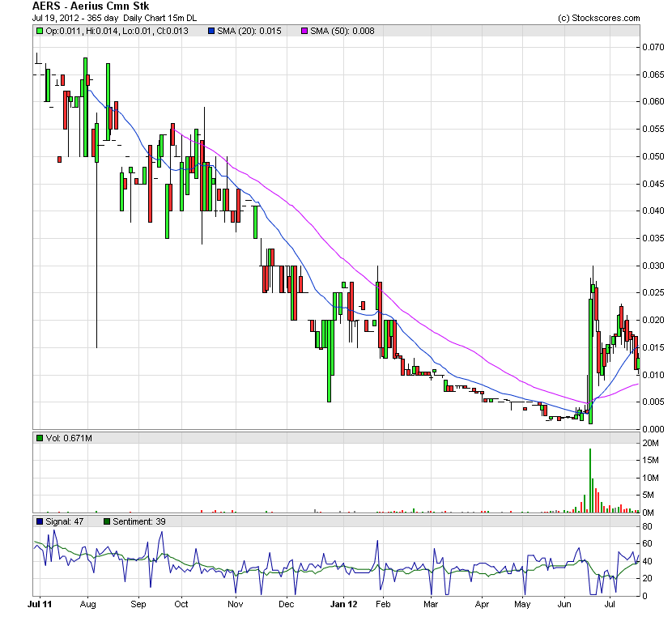The height and width of the screenshot is (621, 672).
Task: Click the green Sentiment legend swatch
Action: pyautogui.click(x=107, y=521)
